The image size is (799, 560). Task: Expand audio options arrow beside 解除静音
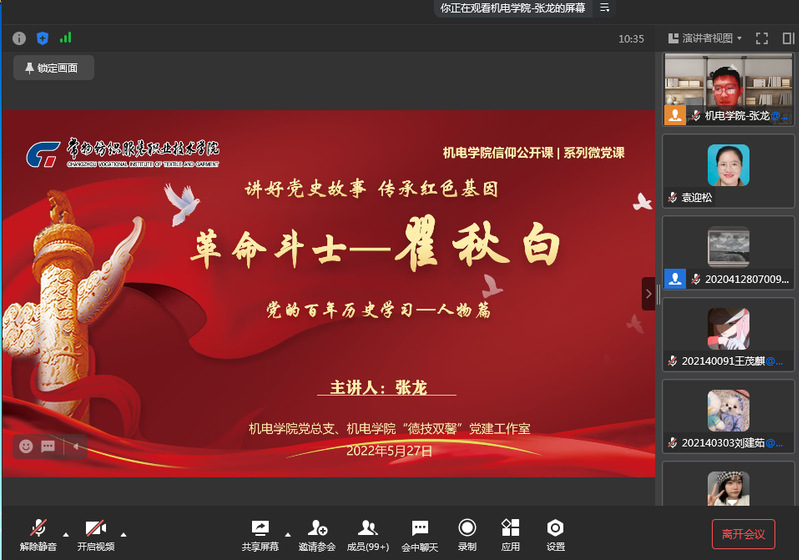[x=66, y=533]
